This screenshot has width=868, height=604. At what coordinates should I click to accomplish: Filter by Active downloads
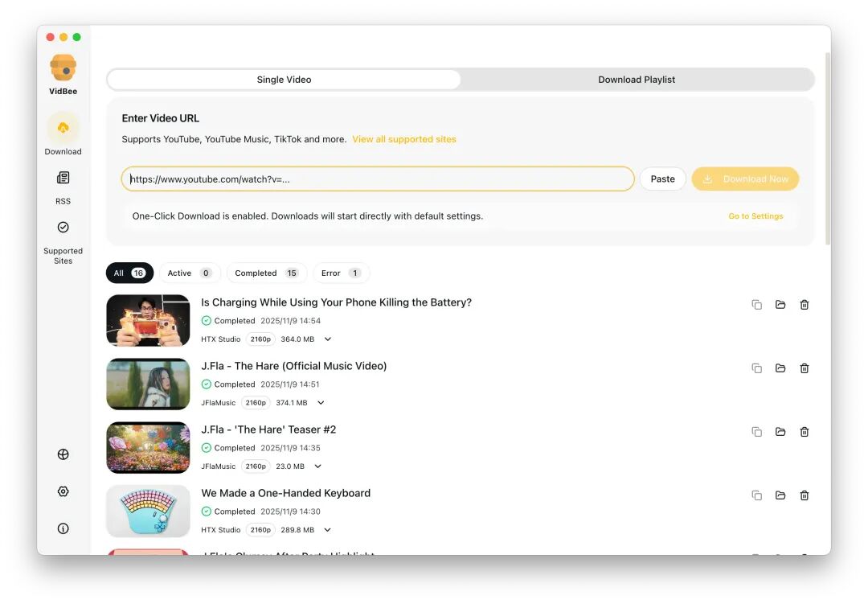[190, 273]
